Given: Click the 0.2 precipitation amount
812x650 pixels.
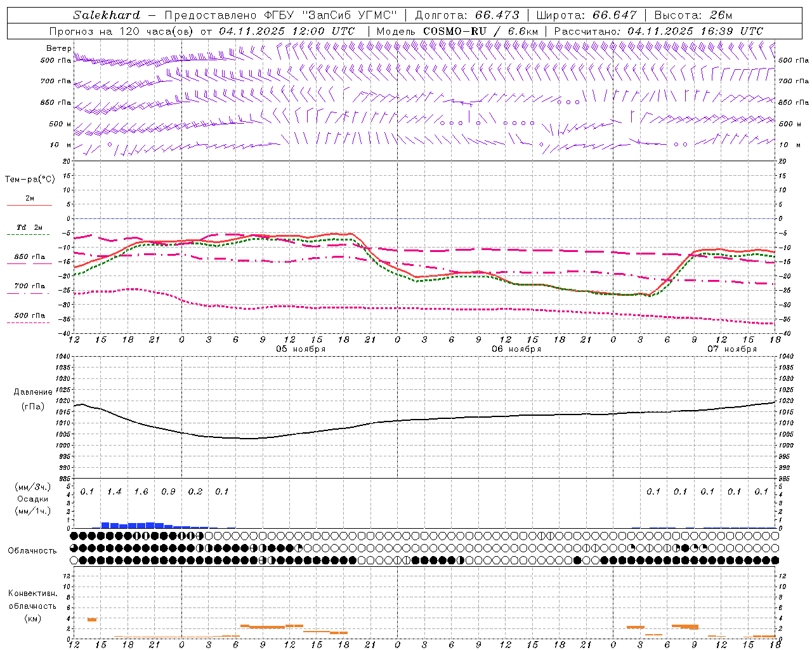Looking at the screenshot, I should [195, 491].
